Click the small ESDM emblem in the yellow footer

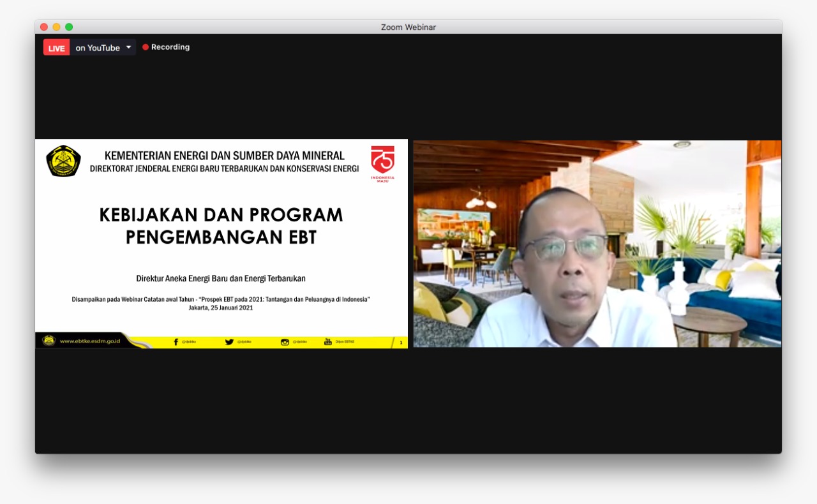click(x=47, y=341)
